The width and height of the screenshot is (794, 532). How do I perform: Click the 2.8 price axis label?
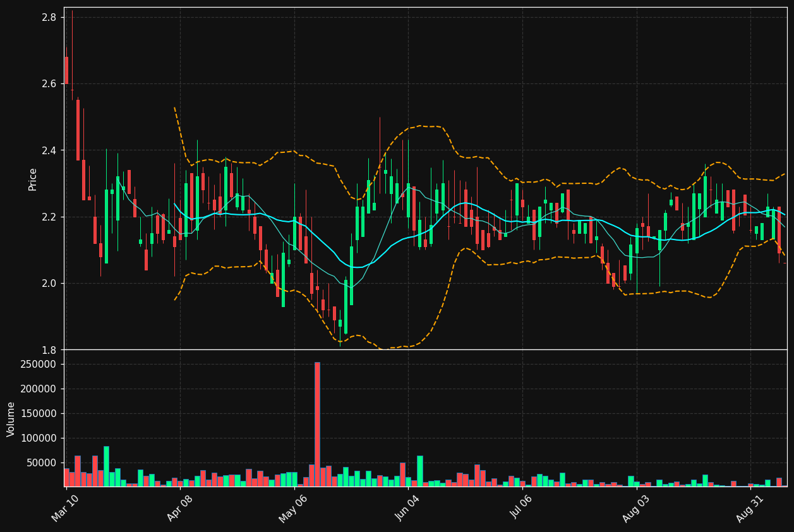point(49,17)
